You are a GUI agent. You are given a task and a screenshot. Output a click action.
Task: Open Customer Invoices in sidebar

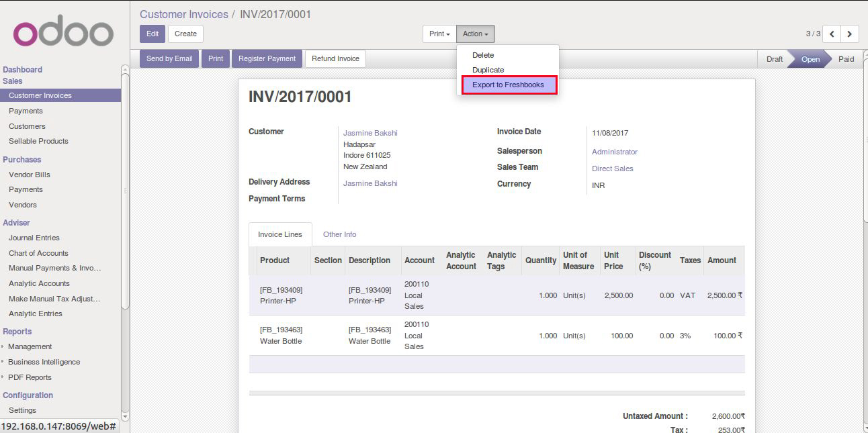[x=60, y=95]
